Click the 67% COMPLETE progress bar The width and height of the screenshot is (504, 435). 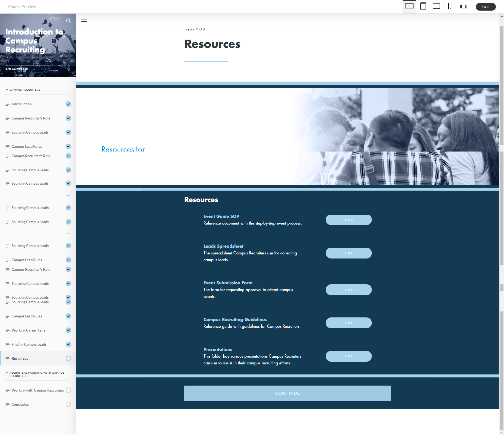[x=38, y=65]
